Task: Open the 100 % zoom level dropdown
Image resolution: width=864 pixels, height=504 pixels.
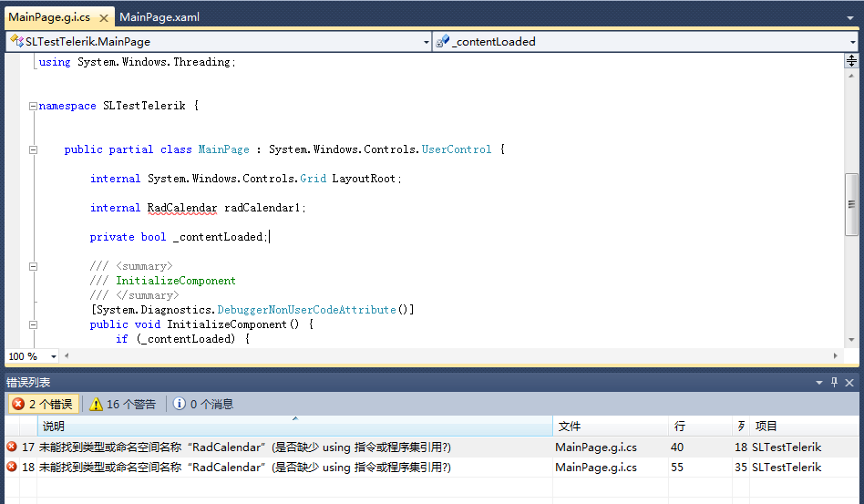Action: [x=54, y=356]
